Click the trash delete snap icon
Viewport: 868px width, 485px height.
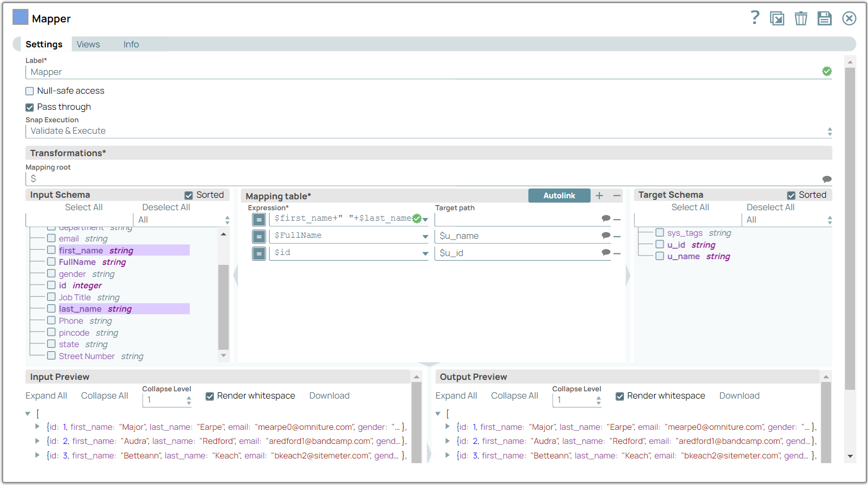click(x=800, y=19)
